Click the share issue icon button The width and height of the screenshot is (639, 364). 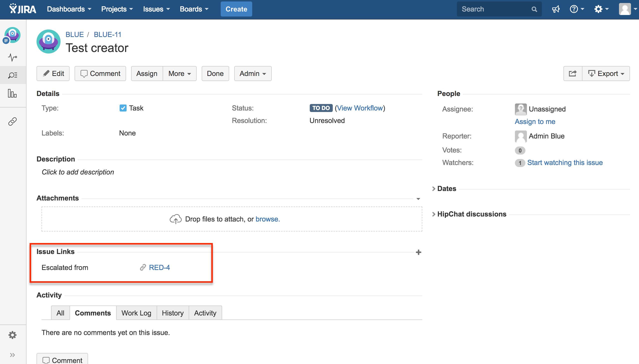point(572,73)
